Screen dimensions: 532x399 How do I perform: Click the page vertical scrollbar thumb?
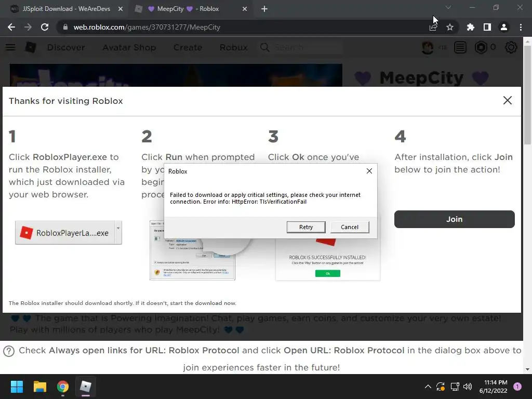click(527, 95)
